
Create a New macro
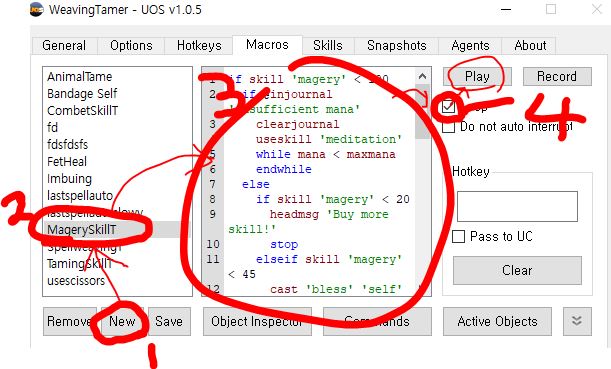(x=122, y=321)
